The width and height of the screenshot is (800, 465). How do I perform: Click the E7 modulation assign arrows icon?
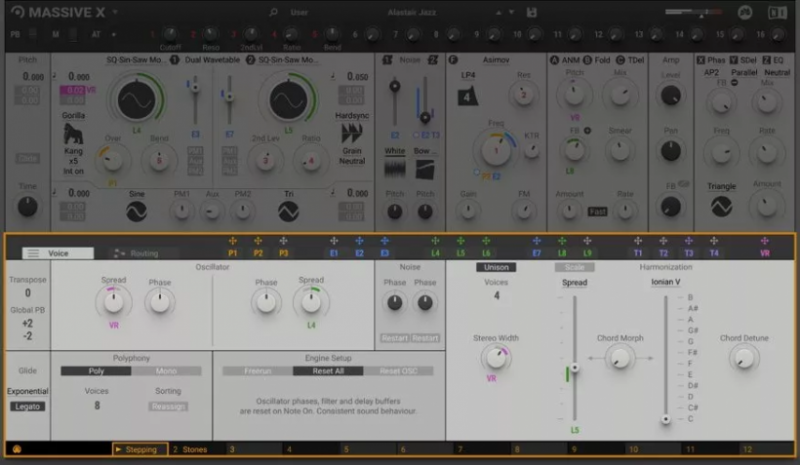coord(536,241)
